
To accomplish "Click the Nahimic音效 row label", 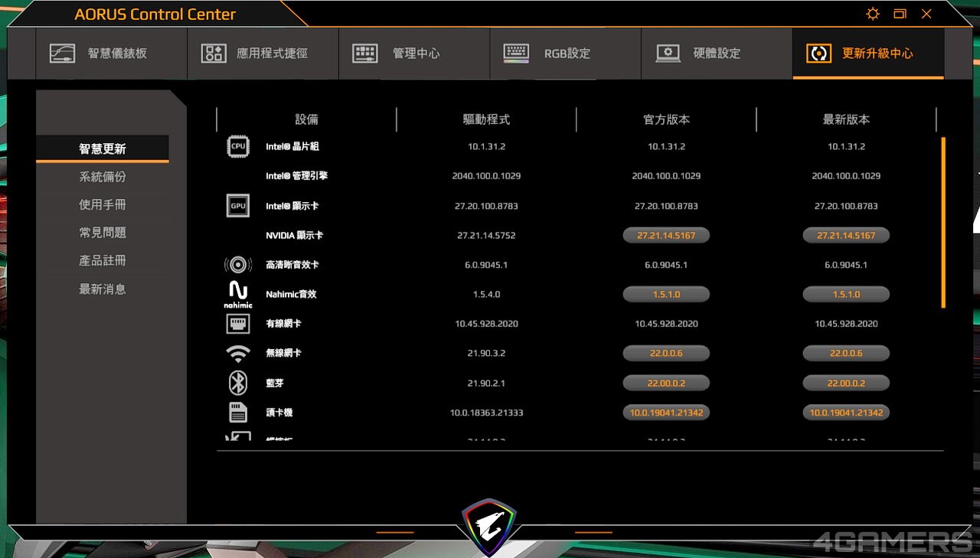I will 291,295.
